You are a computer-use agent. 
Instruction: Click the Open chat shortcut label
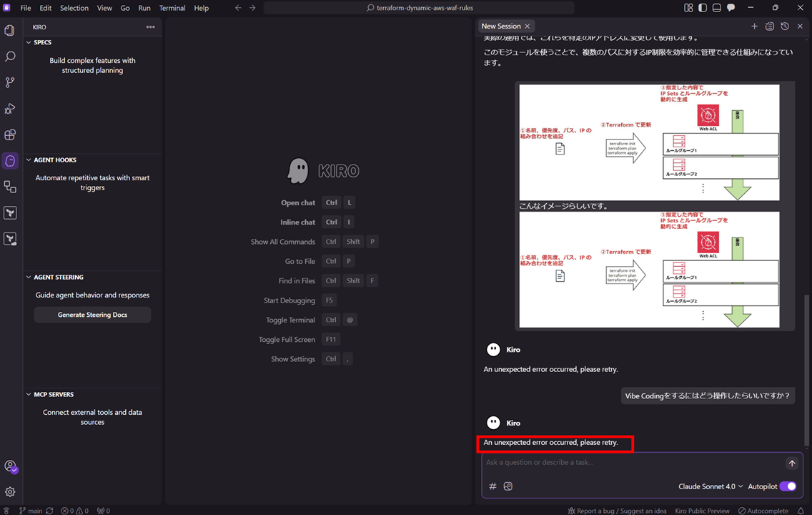coord(298,202)
